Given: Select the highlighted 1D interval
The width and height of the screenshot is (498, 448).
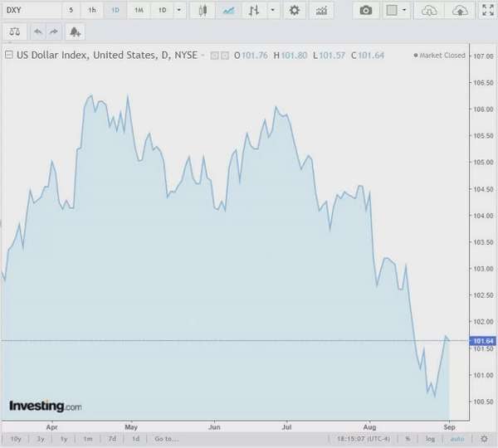Looking at the screenshot, I should pos(115,10).
